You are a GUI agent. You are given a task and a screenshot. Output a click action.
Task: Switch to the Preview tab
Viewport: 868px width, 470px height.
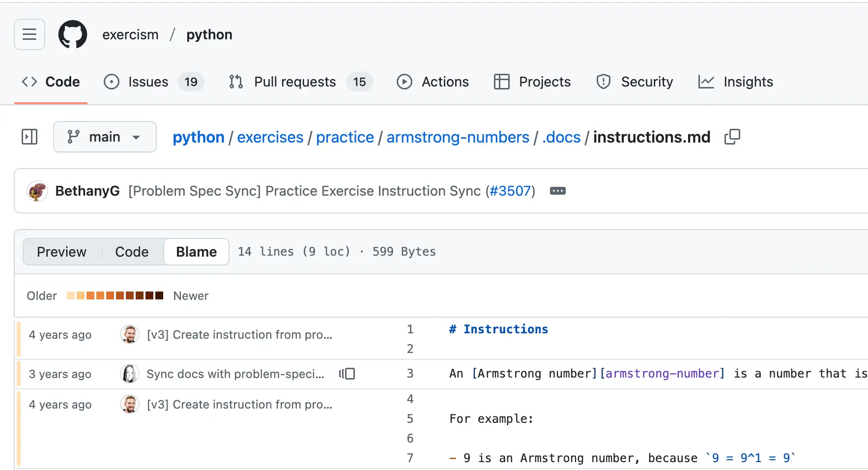point(61,251)
